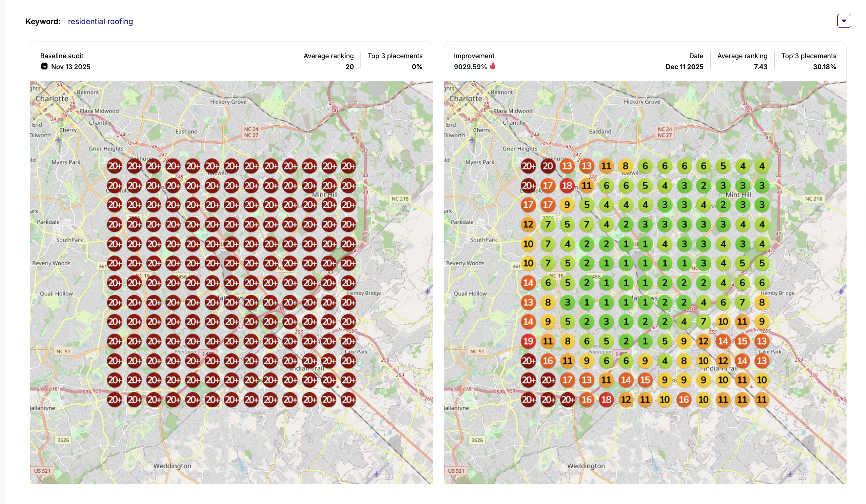Click the Baseline audit heading
This screenshot has height=504, width=866.
pos(62,56)
